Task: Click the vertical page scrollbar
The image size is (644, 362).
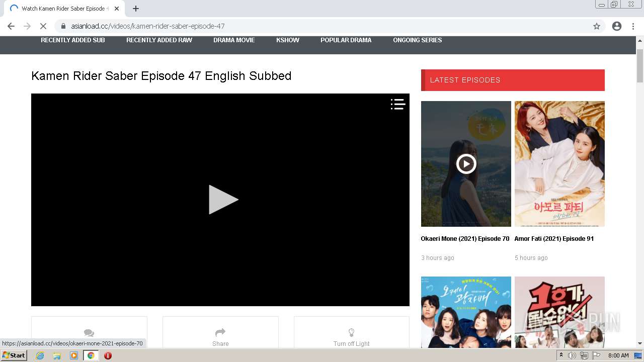Action: point(640,65)
